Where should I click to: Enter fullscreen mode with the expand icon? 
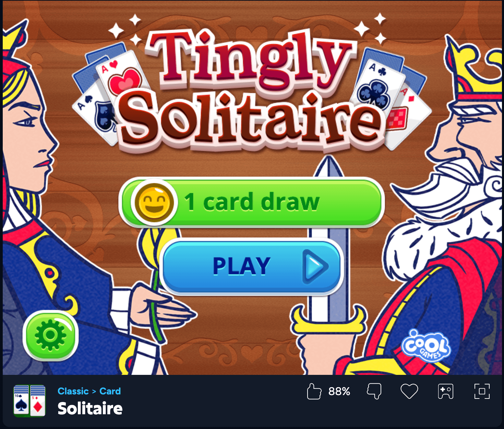coord(482,391)
